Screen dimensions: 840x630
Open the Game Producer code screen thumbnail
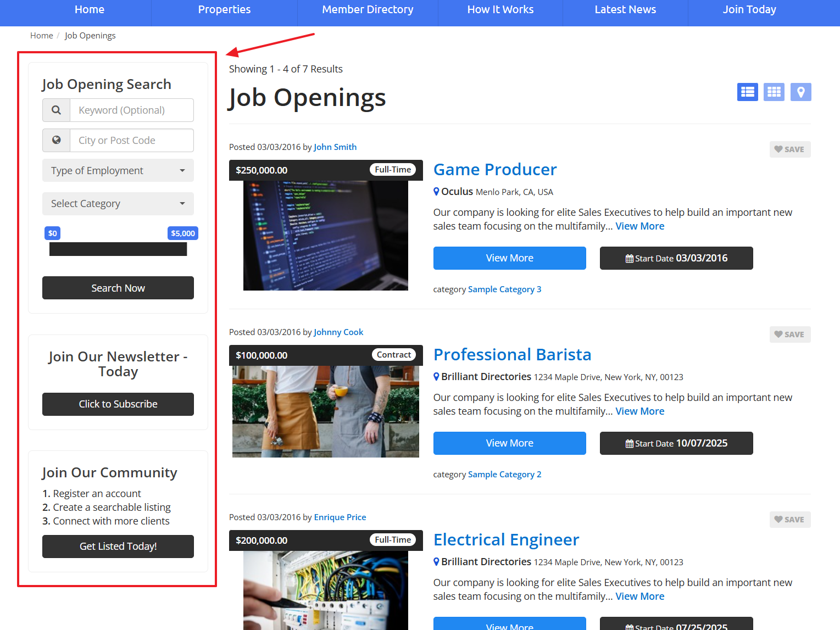pos(326,236)
